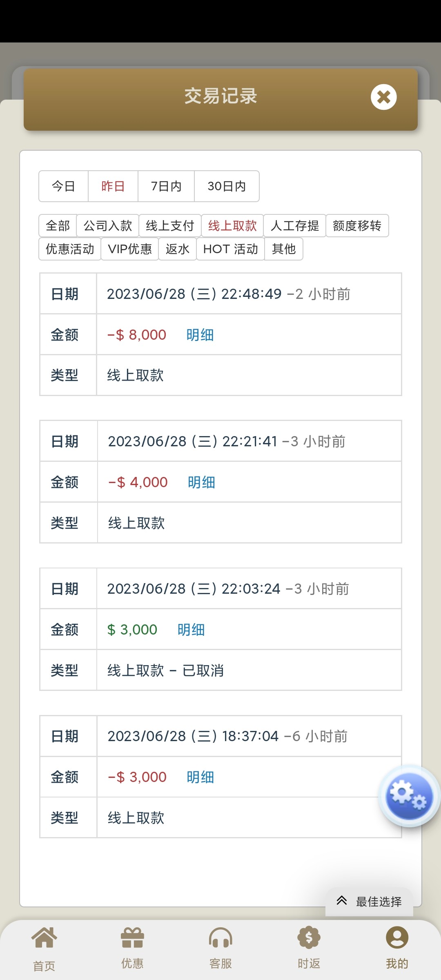Open 我的 profile icon
This screenshot has height=980, width=441.
(x=397, y=938)
